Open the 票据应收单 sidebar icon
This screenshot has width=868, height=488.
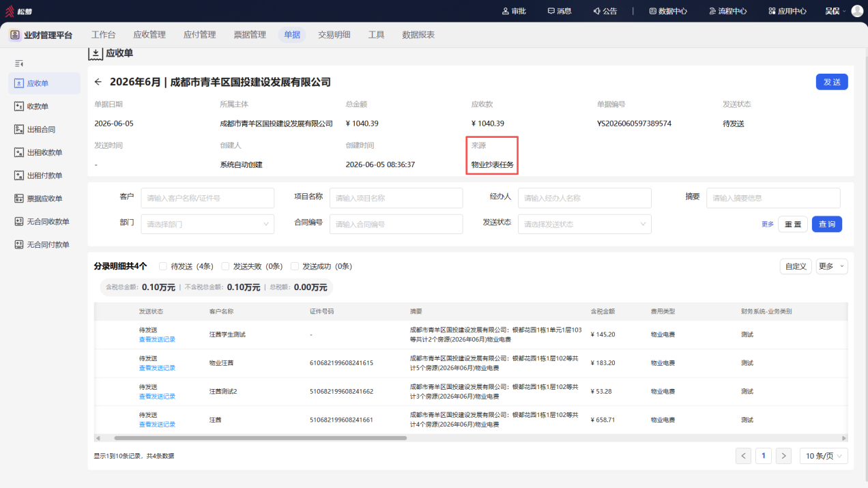point(19,199)
